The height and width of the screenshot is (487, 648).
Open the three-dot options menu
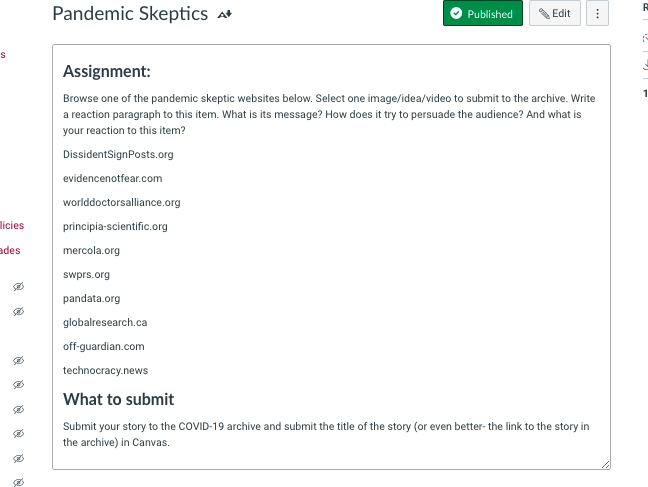point(597,14)
